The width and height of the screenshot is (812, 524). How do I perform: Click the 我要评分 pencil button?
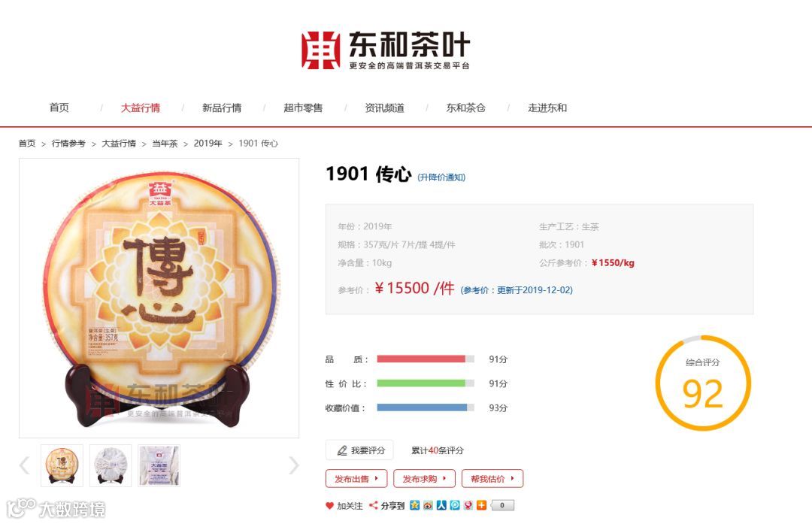point(359,450)
